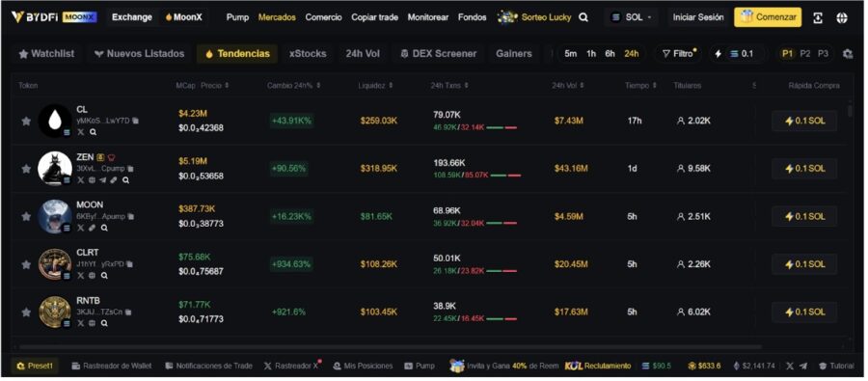The height and width of the screenshot is (381, 868).
Task: Open MOON's pump pill icon
Action: point(92,228)
